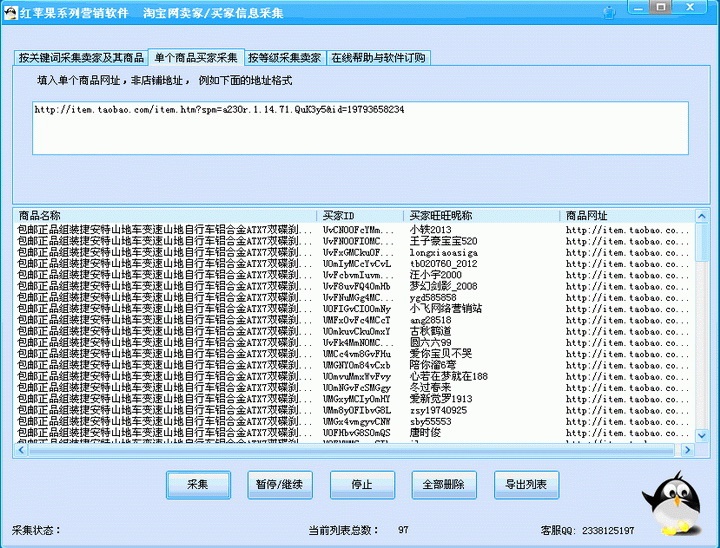Select the row for buyer 心若在梦就在188
Image resolution: width=720 pixels, height=548 pixels.
pos(355,376)
